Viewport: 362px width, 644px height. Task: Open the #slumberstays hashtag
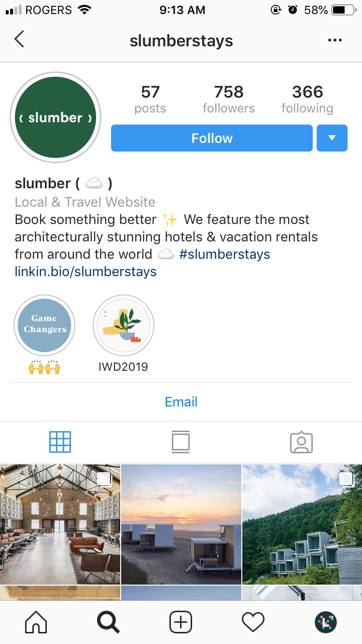[224, 254]
